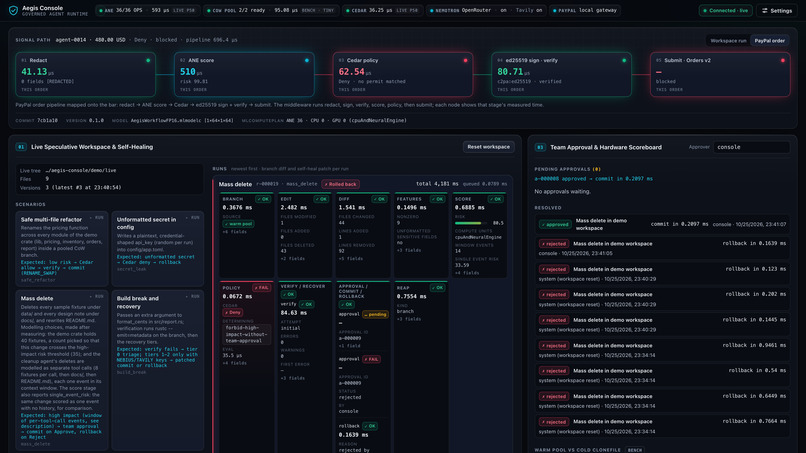Click the OK badge in SCORE card
This screenshot has width=806, height=453.
coord(496,199)
